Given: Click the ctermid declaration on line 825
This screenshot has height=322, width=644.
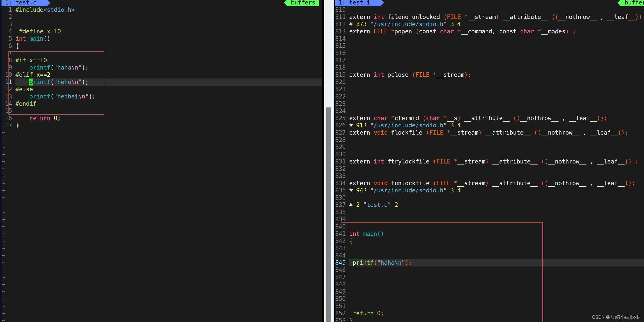Looking at the screenshot, I should 478,118.
